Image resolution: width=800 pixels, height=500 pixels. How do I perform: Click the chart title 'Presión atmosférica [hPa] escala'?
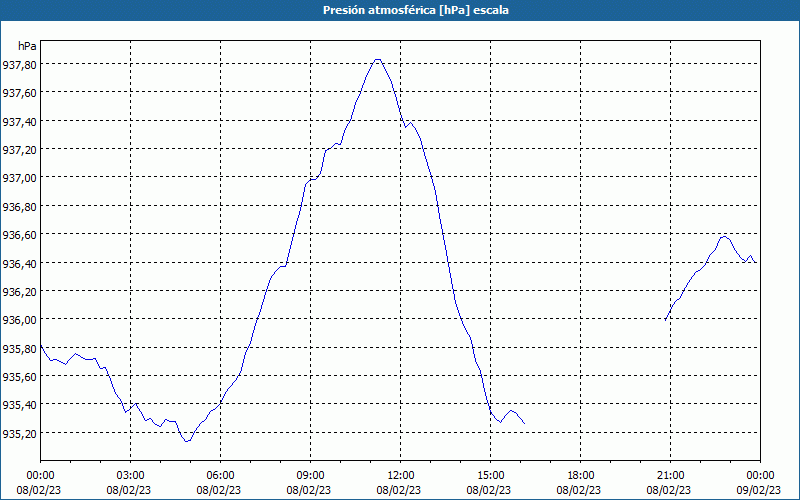coord(415,10)
